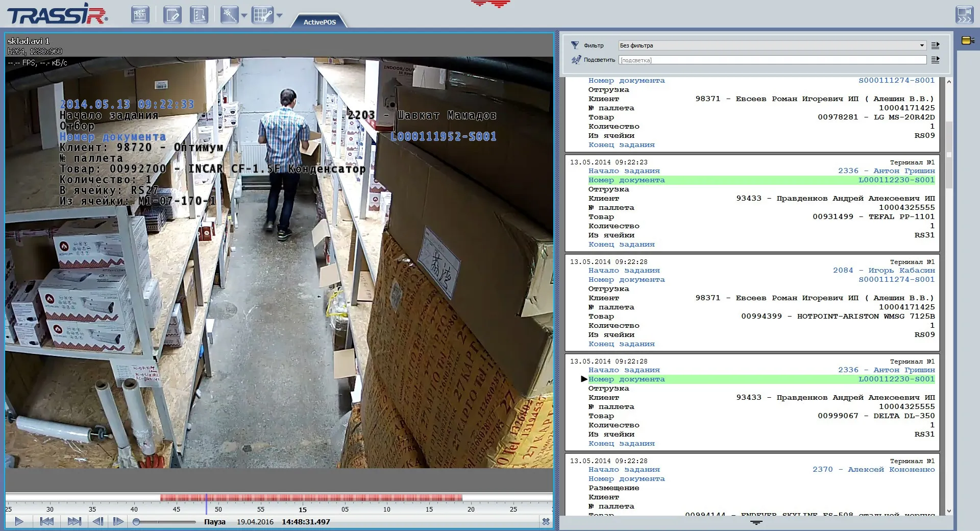Click the clapperboard archive icon in toolbar
Image resolution: width=980 pixels, height=531 pixels.
click(x=139, y=15)
